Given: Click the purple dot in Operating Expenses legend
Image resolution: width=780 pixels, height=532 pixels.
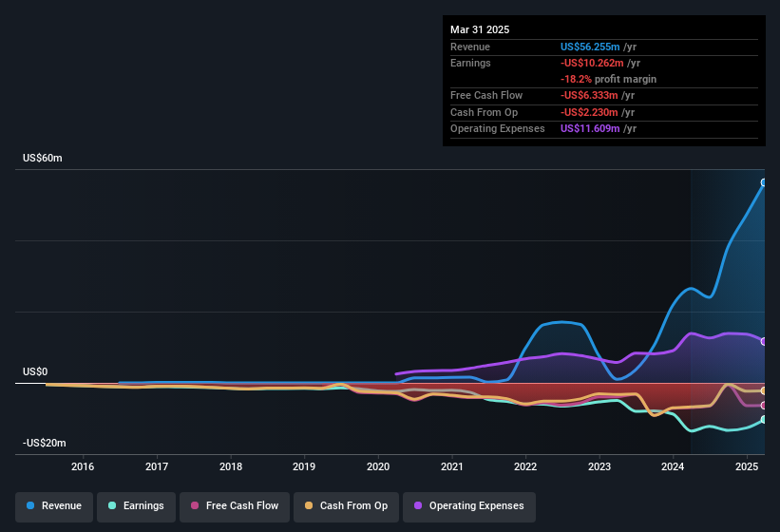Looking at the screenshot, I should click(418, 505).
